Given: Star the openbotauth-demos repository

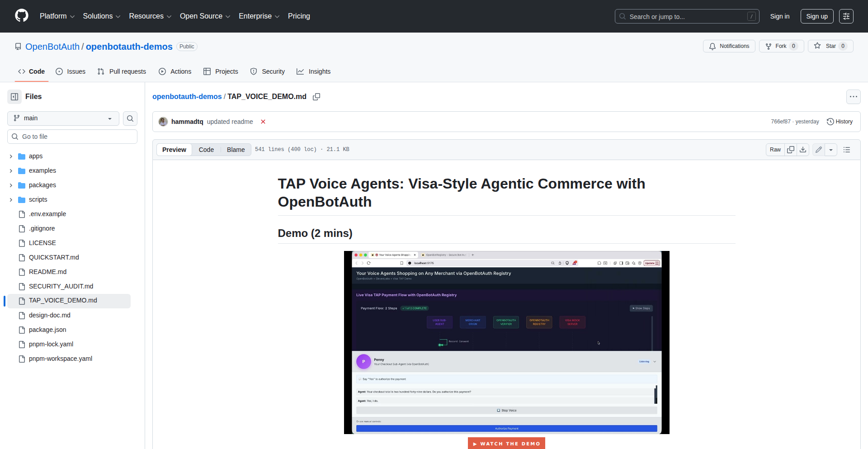Looking at the screenshot, I should click(830, 46).
